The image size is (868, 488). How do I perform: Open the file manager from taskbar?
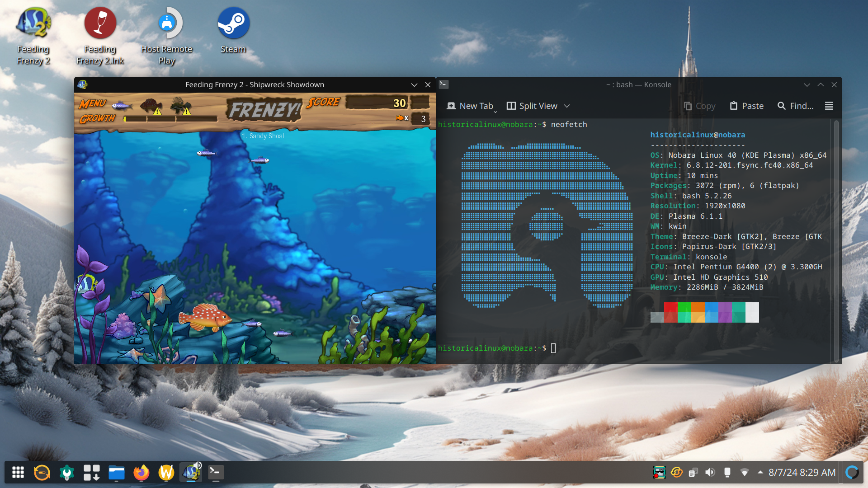click(117, 472)
